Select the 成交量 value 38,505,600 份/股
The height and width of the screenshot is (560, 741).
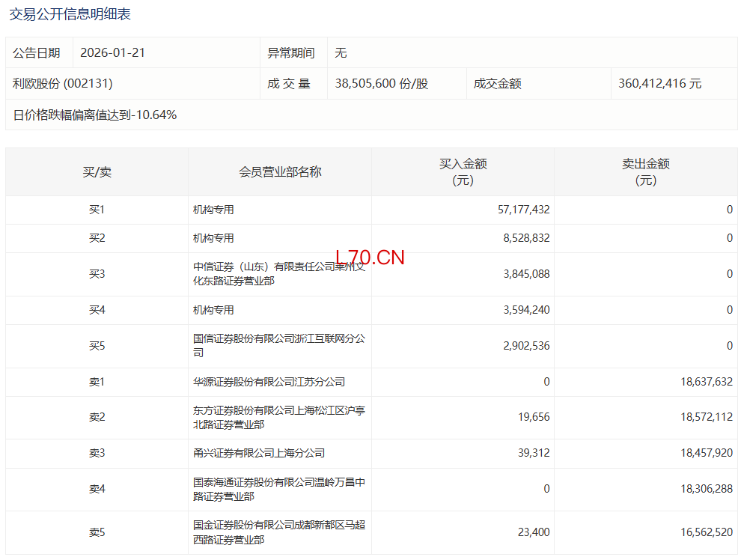tap(382, 84)
